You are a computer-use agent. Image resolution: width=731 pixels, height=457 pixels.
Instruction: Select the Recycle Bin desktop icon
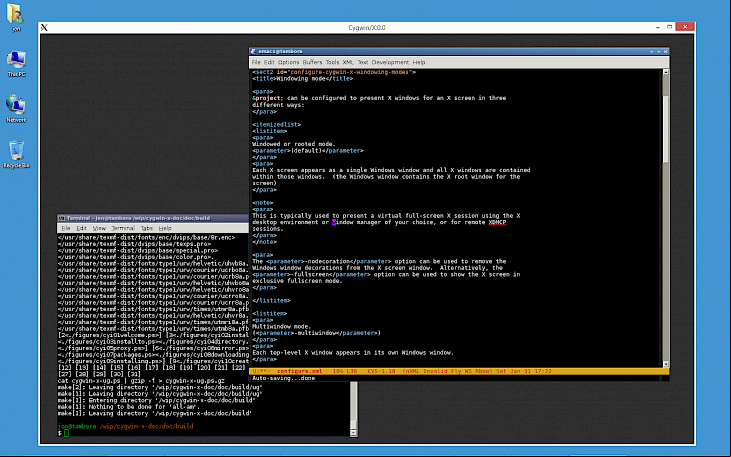click(x=16, y=154)
